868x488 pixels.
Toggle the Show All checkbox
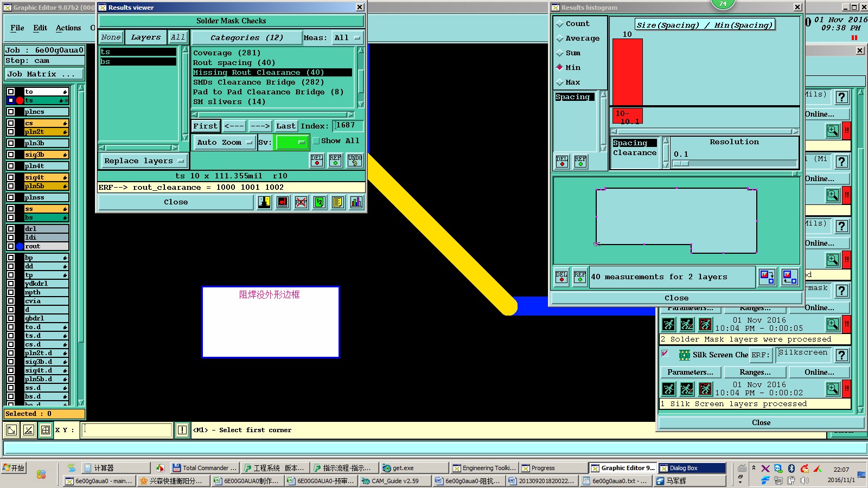[x=316, y=141]
